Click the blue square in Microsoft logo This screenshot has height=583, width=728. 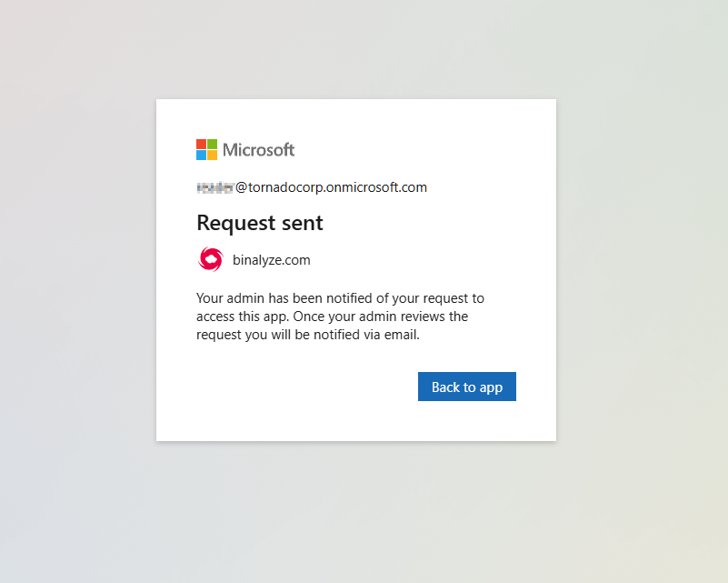pyautogui.click(x=202, y=156)
